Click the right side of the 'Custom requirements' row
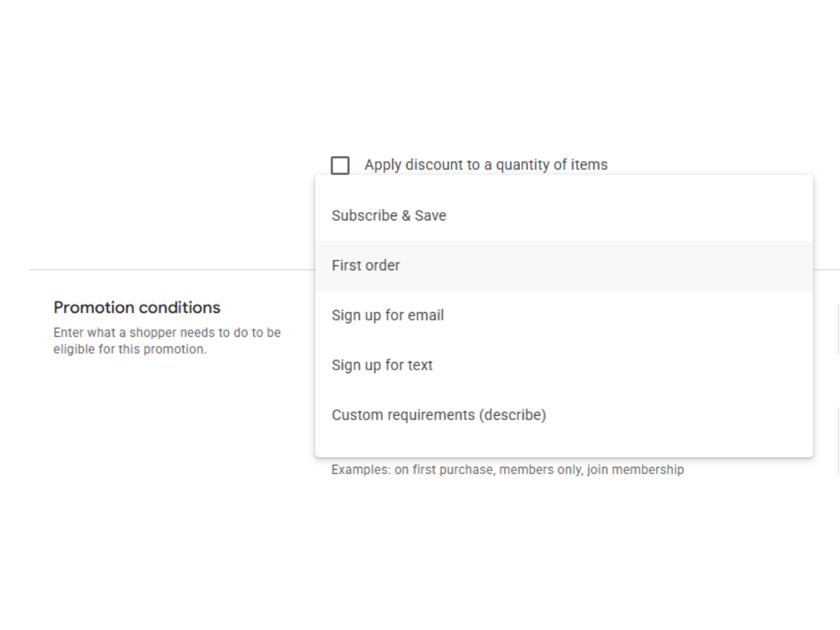840x630 pixels. 700,415
